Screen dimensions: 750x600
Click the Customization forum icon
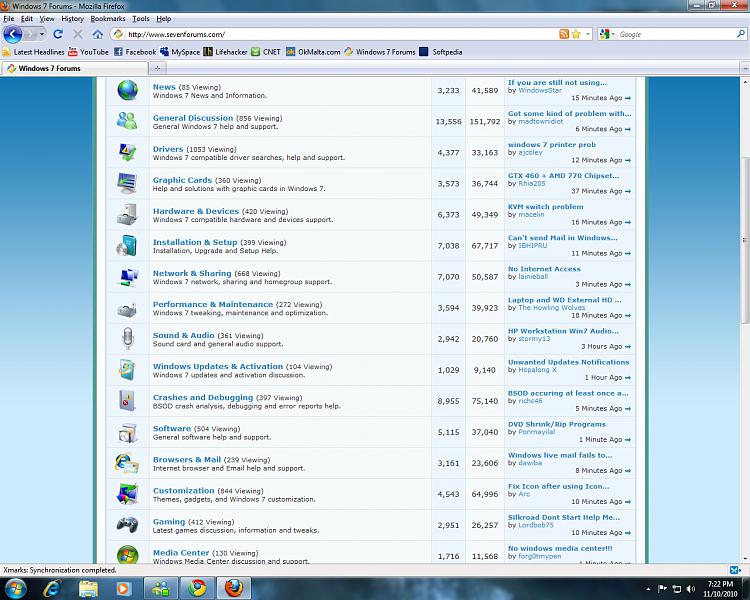128,494
